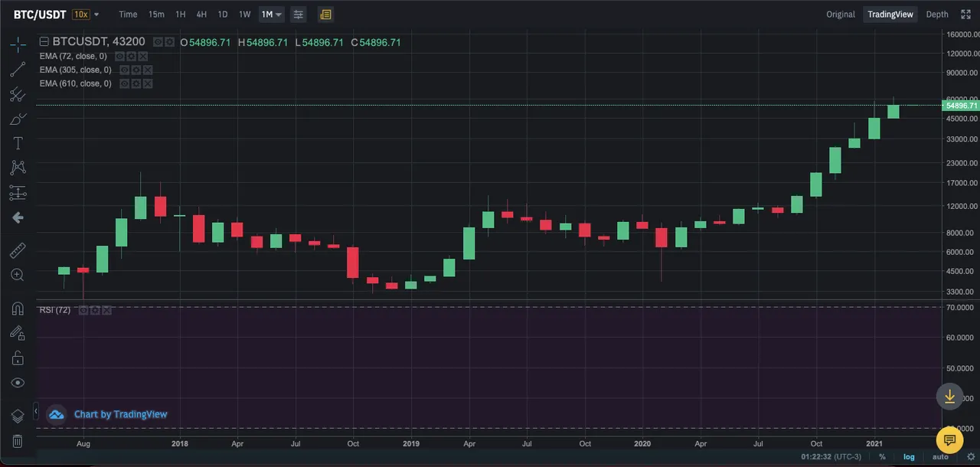980x467 pixels.
Task: Select the XABCD pattern tool
Action: [x=18, y=168]
